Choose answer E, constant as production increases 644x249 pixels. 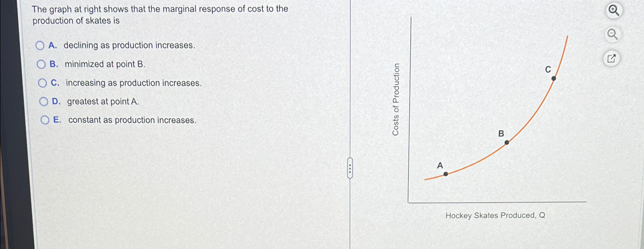[44, 120]
